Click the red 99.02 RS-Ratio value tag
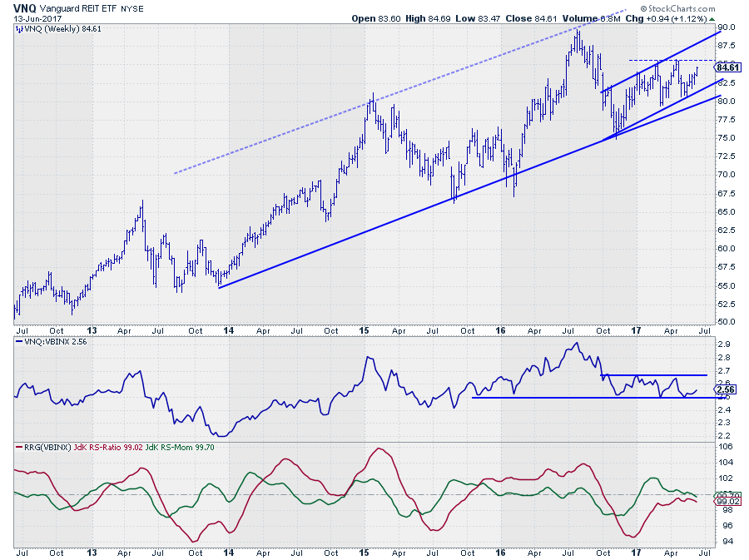Image resolution: width=749 pixels, height=560 pixels. click(x=727, y=501)
